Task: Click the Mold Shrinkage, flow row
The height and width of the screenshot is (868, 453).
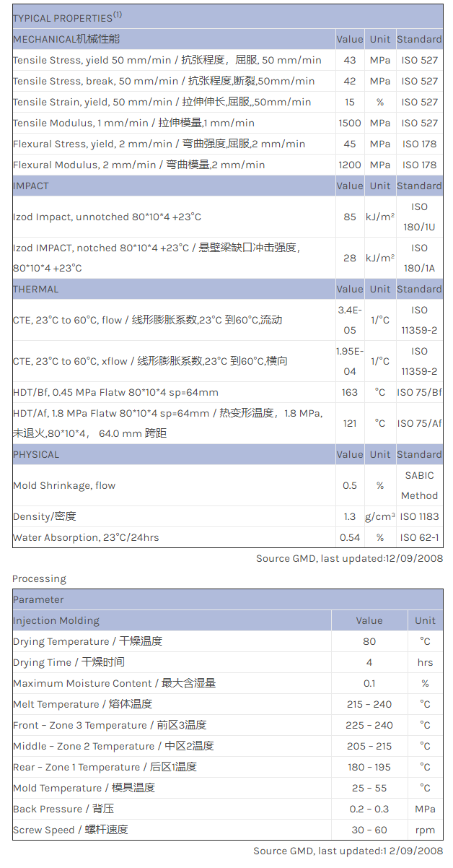Action: (x=64, y=485)
